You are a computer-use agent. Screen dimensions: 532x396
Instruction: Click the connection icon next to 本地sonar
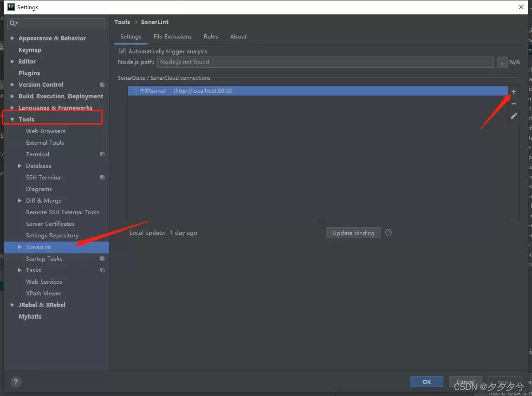(135, 91)
